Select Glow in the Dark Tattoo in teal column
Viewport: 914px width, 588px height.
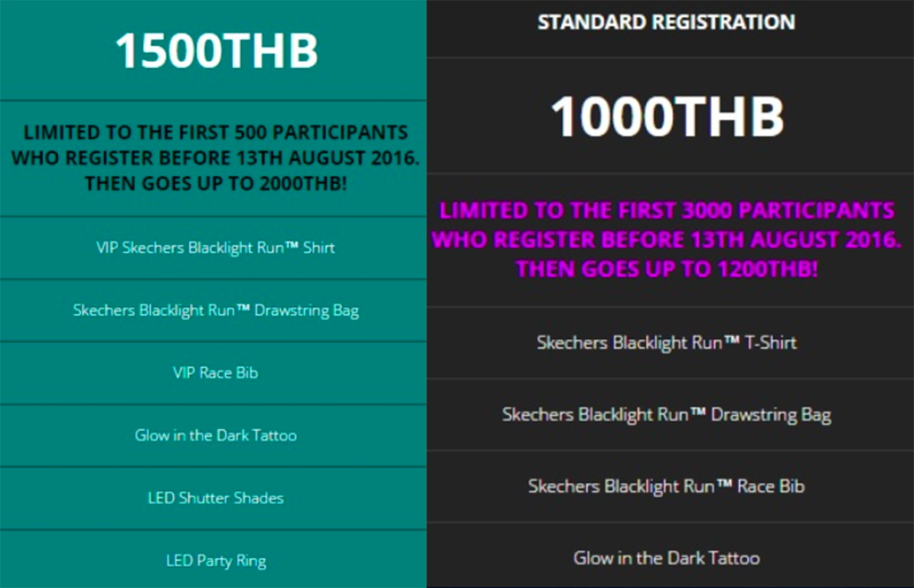pyautogui.click(x=215, y=436)
